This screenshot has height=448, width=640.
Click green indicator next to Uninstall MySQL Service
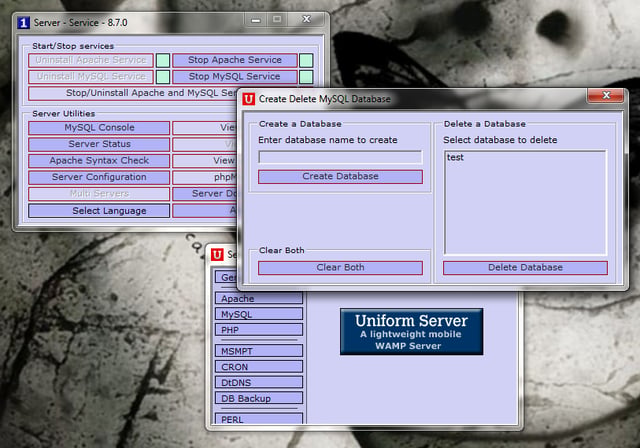pyautogui.click(x=163, y=77)
